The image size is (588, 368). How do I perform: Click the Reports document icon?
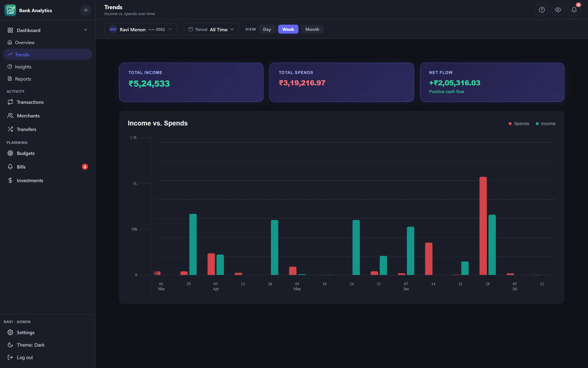[x=10, y=79]
